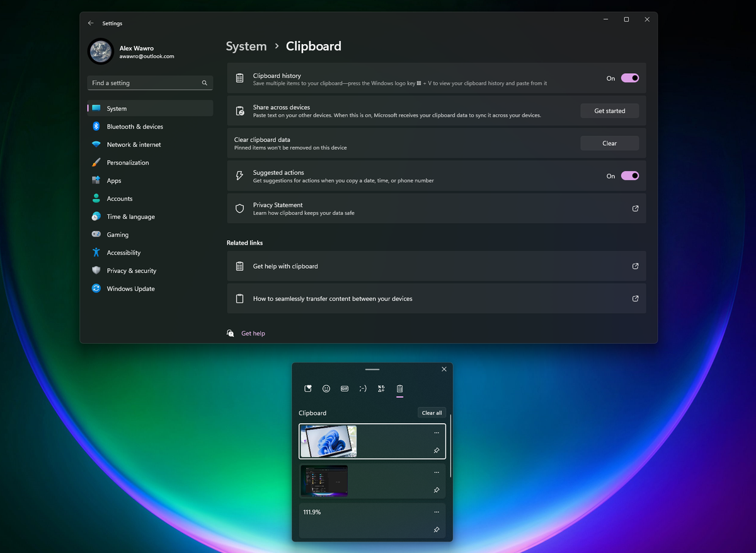Click the Apps icon in sidebar
The height and width of the screenshot is (553, 756).
pyautogui.click(x=96, y=180)
